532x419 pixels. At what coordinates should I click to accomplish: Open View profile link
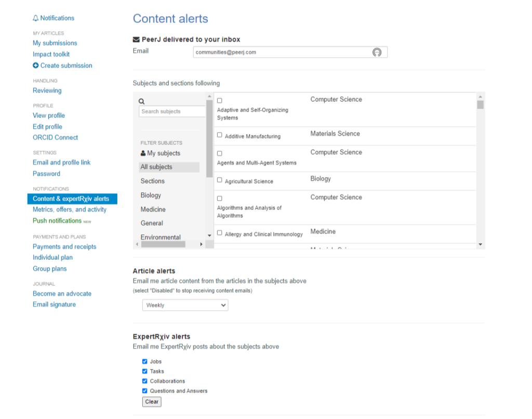[x=49, y=115]
